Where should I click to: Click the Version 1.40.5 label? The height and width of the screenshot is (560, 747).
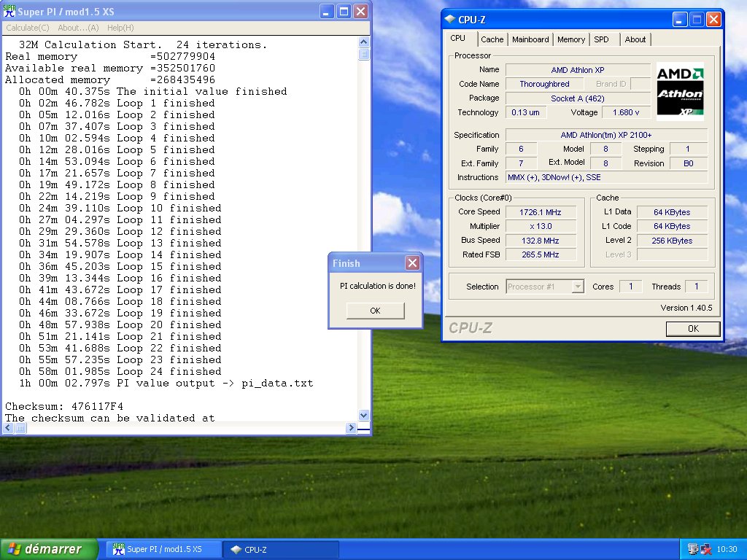[x=686, y=308]
